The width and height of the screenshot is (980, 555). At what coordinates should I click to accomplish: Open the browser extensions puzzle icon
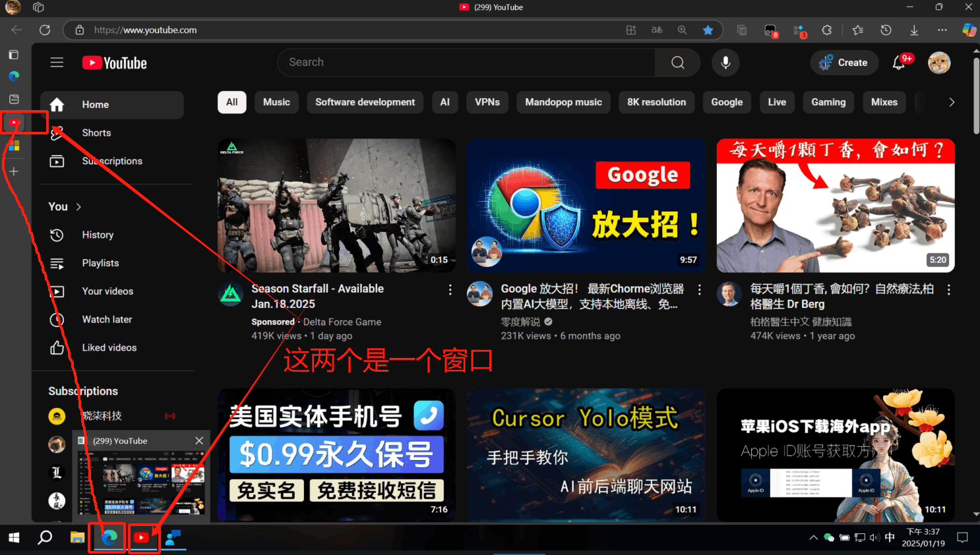(827, 30)
